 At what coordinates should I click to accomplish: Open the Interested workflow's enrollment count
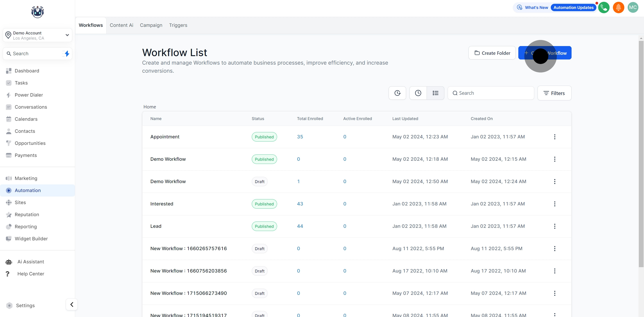300,204
